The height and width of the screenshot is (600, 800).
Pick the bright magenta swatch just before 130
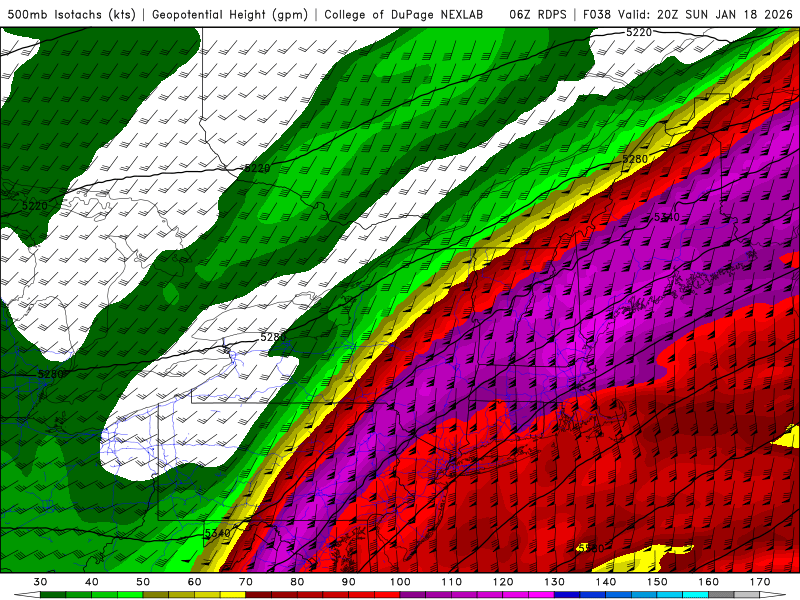(x=541, y=595)
